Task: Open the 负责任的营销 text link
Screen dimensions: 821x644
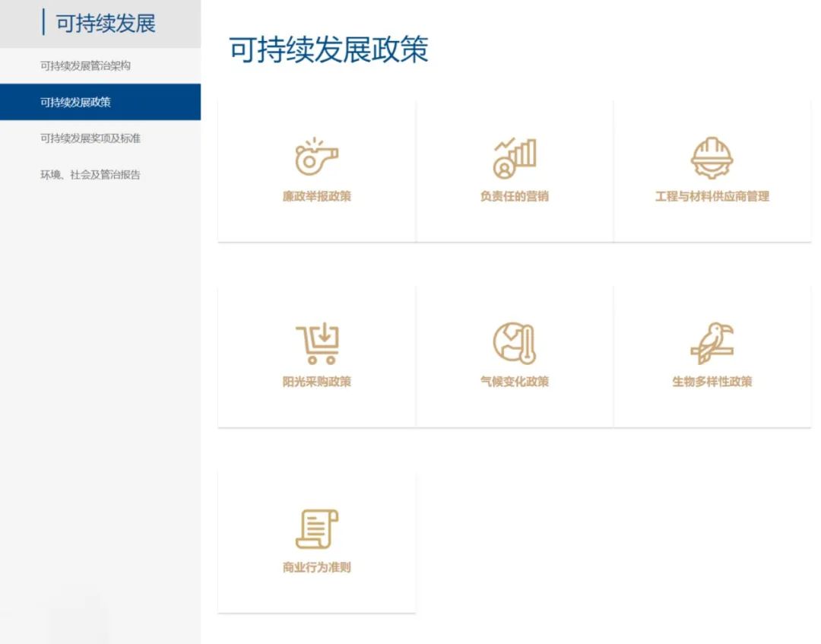Action: pyautogui.click(x=515, y=196)
